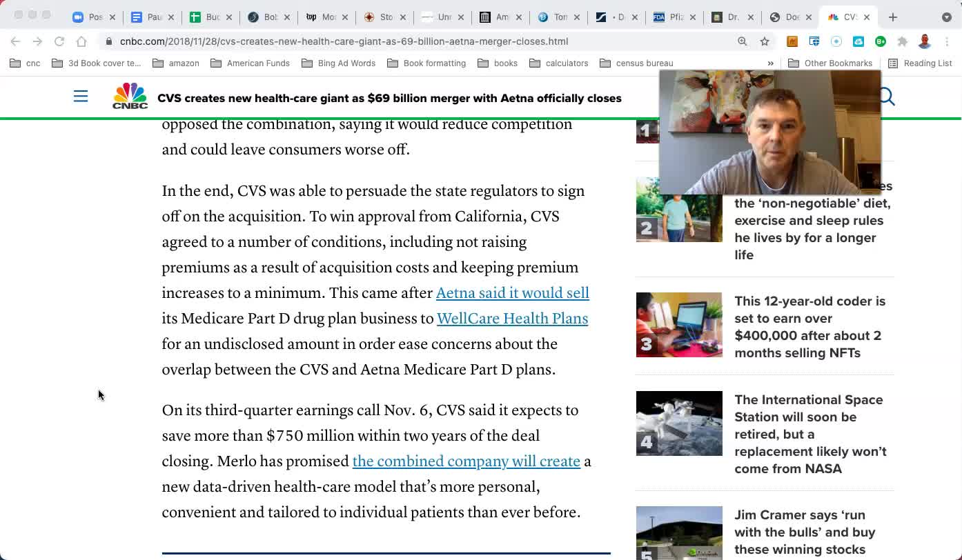Viewport: 962px width, 560px height.
Task: Open the cnc bookmarks folder
Action: pyautogui.click(x=25, y=63)
